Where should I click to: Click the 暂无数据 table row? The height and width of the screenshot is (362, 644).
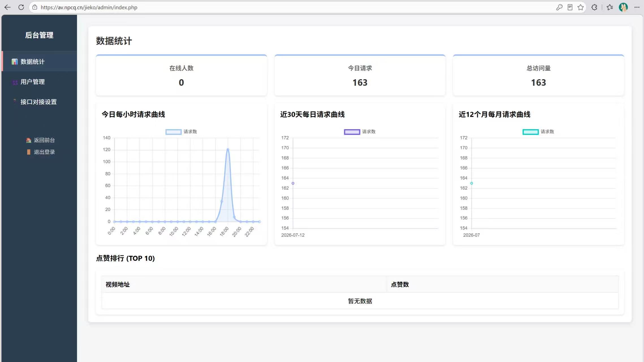pos(360,301)
